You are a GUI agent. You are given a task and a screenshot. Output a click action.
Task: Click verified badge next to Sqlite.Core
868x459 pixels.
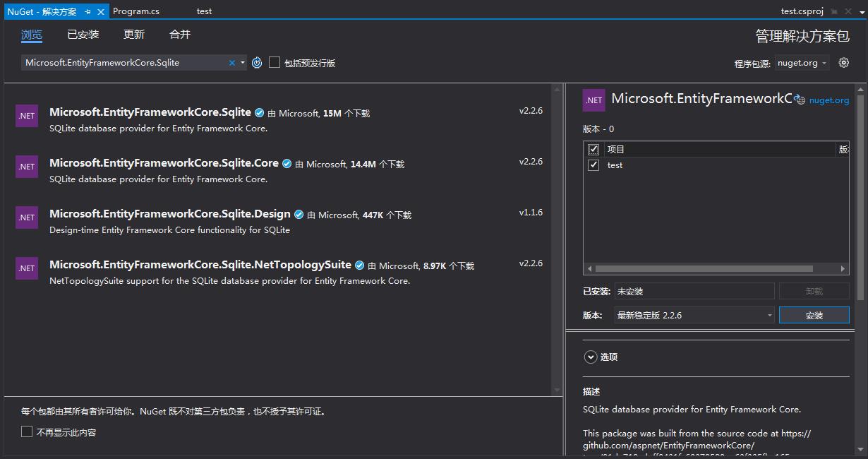tap(287, 164)
